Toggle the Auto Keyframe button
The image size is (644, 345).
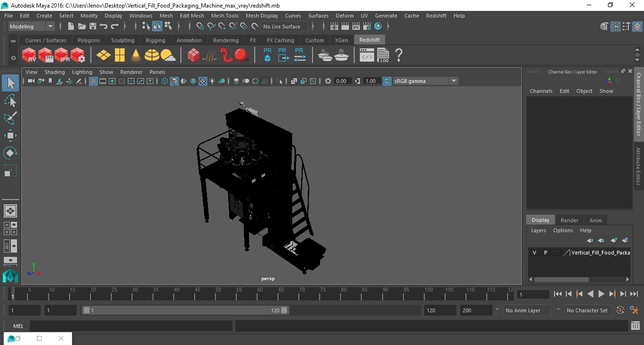(x=620, y=310)
